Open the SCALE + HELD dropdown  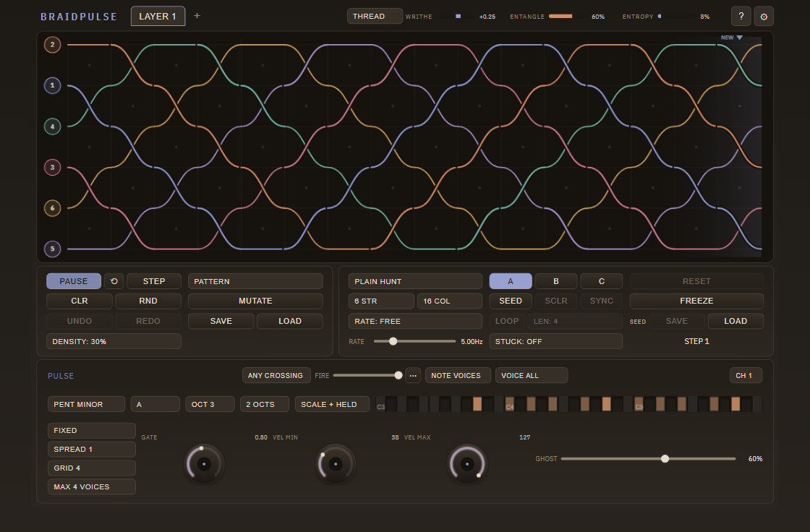[332, 404]
